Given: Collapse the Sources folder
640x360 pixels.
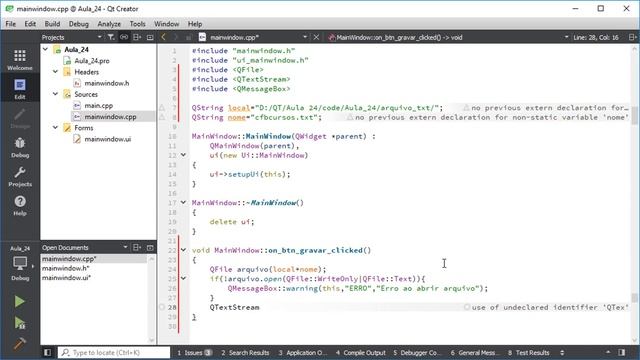Looking at the screenshot, I should 56,94.
